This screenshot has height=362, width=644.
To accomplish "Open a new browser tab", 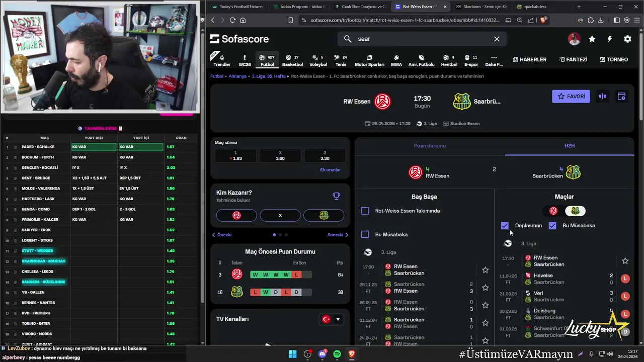I will tap(579, 7).
